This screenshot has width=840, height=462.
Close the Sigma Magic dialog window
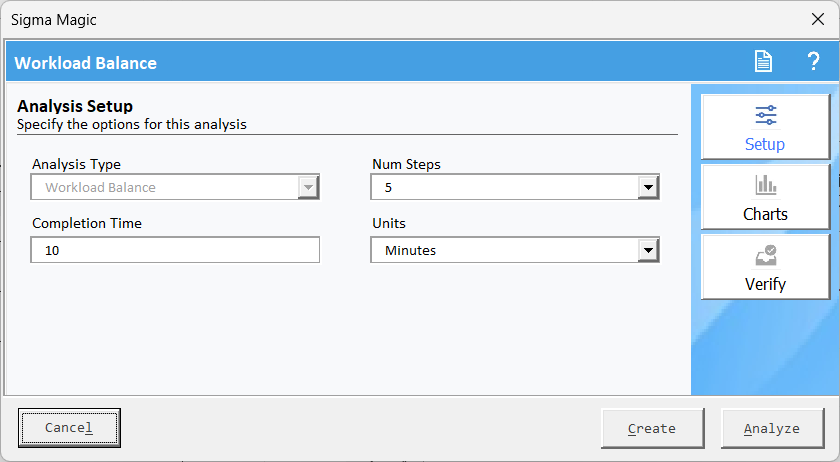(x=817, y=19)
